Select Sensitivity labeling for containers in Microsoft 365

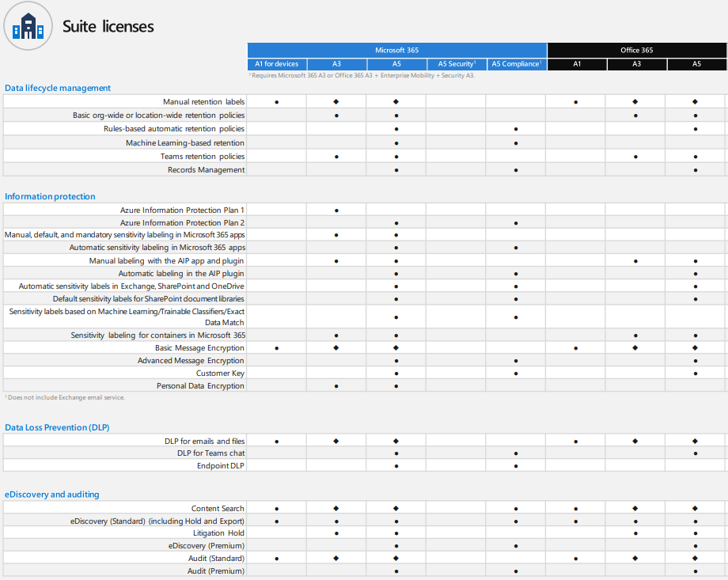coord(158,335)
